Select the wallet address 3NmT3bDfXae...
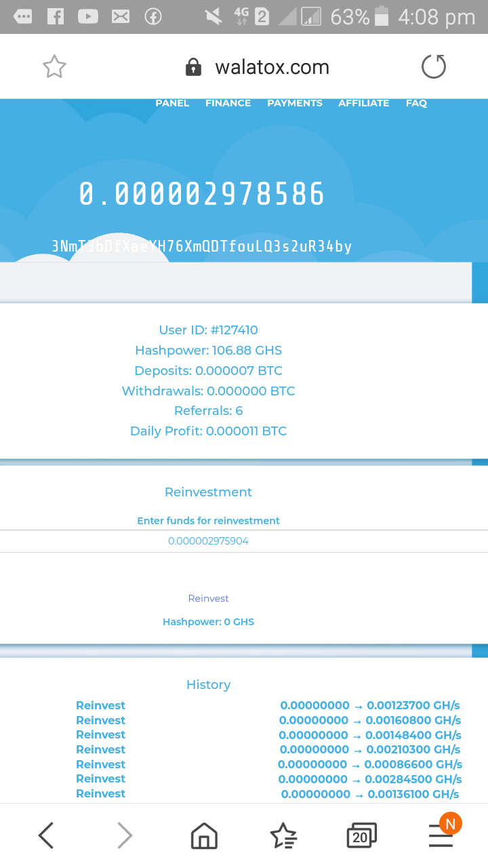This screenshot has width=488, height=868. 202,246
